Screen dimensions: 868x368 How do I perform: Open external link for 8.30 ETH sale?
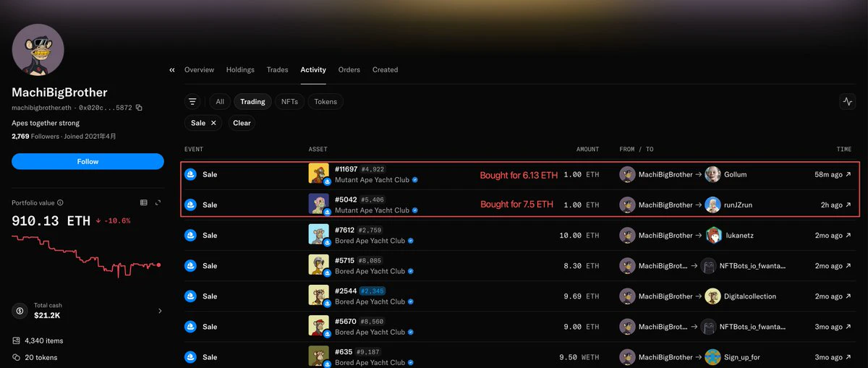point(848,266)
